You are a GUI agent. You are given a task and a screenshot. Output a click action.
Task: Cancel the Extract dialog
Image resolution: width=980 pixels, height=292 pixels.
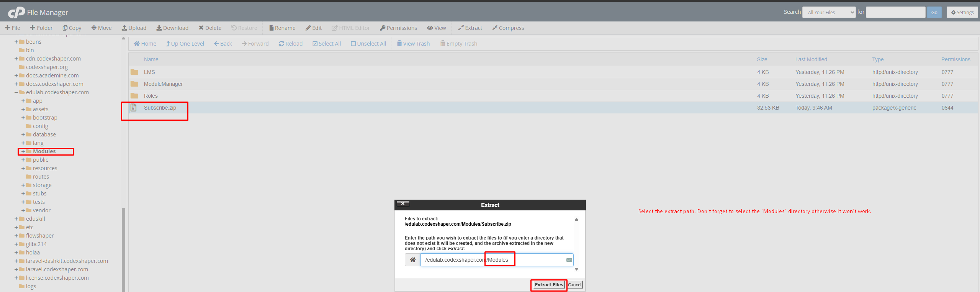click(574, 285)
